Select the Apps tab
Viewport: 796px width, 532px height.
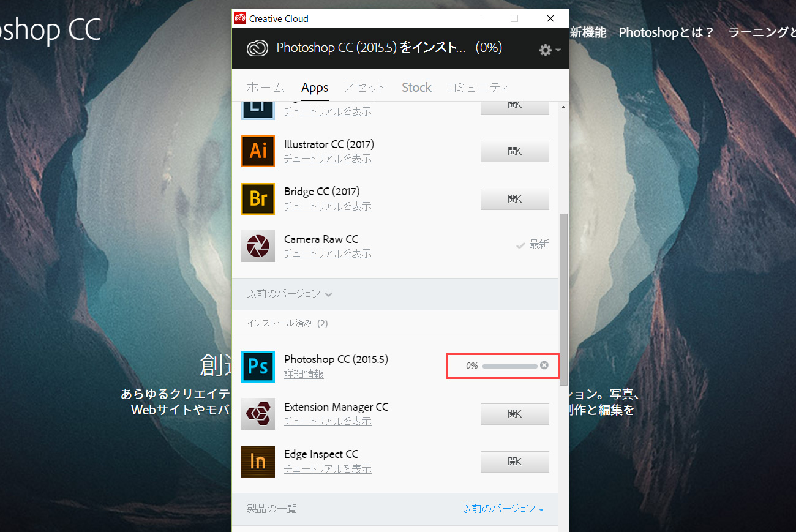coord(315,88)
